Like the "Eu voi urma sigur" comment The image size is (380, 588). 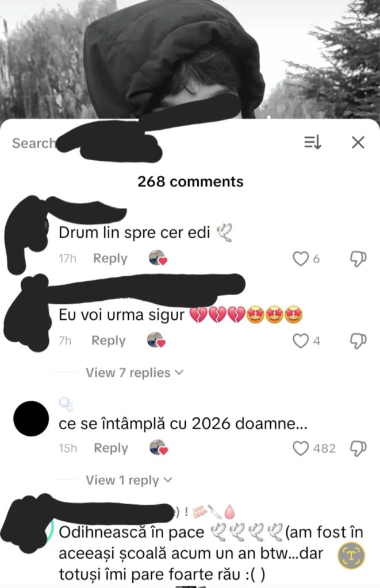pos(301,341)
